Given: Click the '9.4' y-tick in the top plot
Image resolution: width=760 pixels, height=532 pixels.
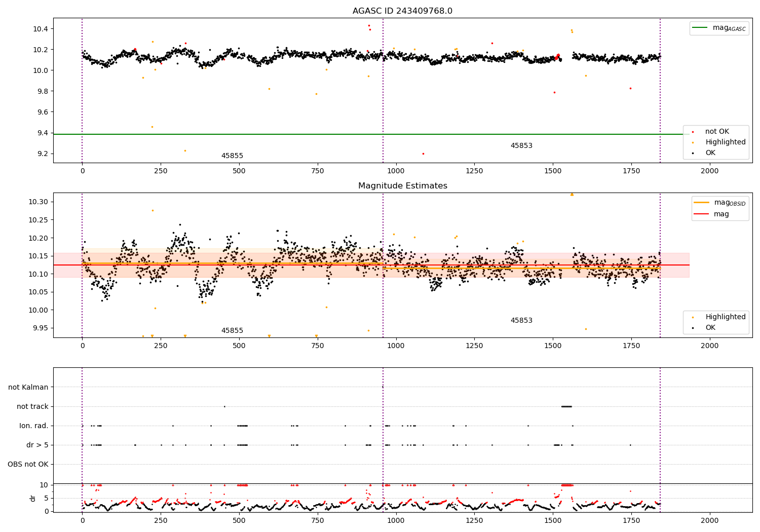Looking at the screenshot, I should pyautogui.click(x=43, y=133).
